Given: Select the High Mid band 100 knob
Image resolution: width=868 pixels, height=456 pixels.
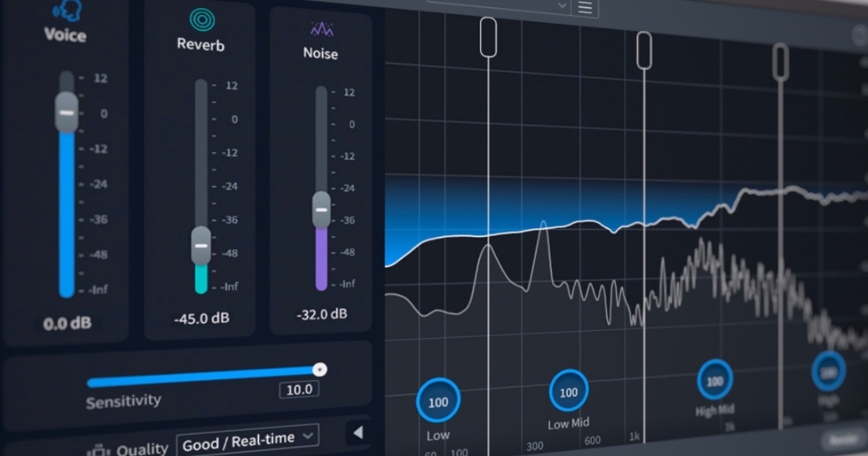Looking at the screenshot, I should coord(715,381).
